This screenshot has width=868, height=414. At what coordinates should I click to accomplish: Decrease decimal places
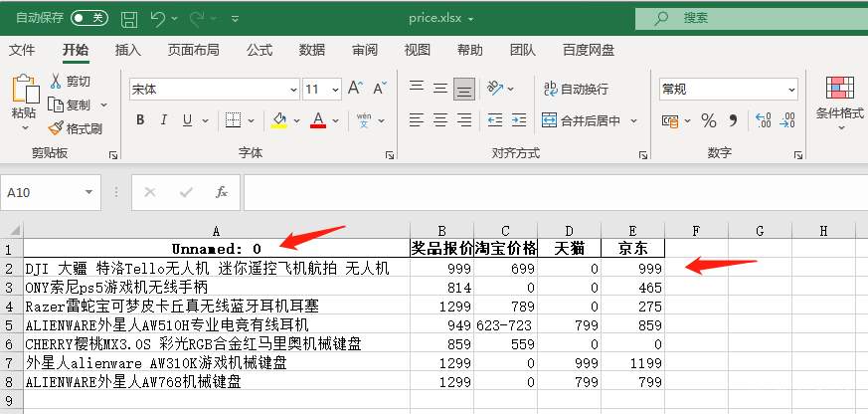(x=787, y=120)
